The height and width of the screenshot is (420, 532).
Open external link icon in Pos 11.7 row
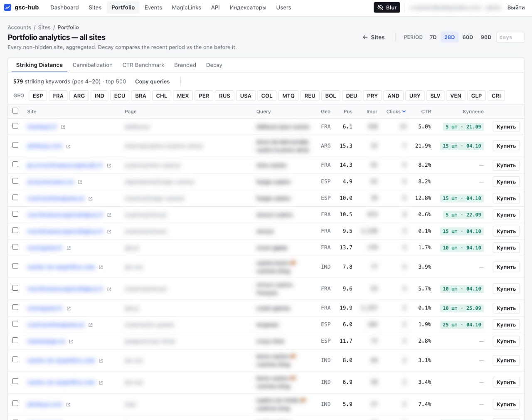point(71,341)
